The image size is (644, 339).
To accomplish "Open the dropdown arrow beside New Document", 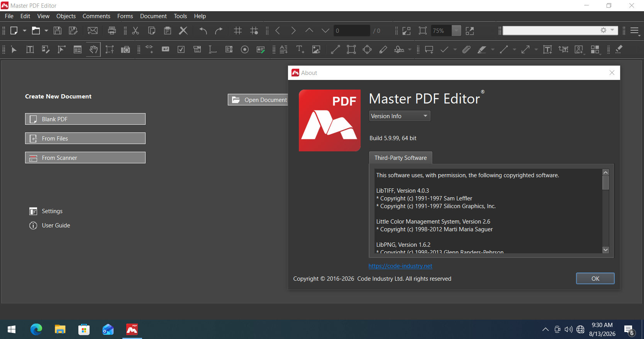I will click(x=24, y=31).
